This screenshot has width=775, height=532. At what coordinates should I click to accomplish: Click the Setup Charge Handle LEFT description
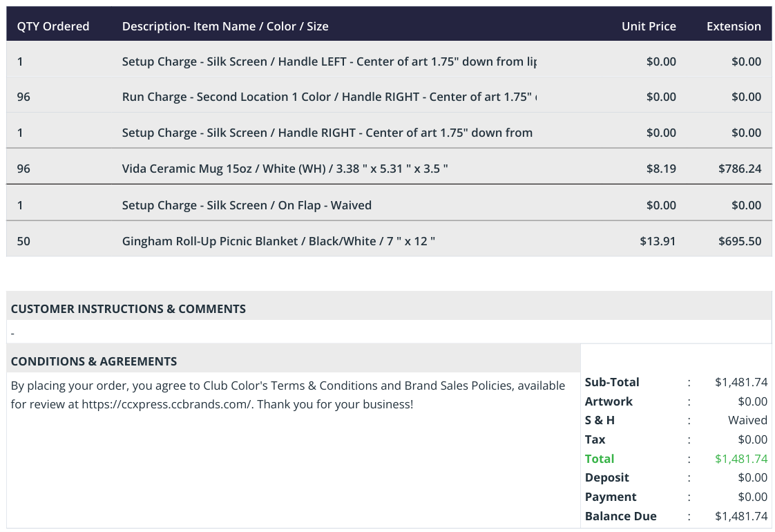tap(329, 61)
